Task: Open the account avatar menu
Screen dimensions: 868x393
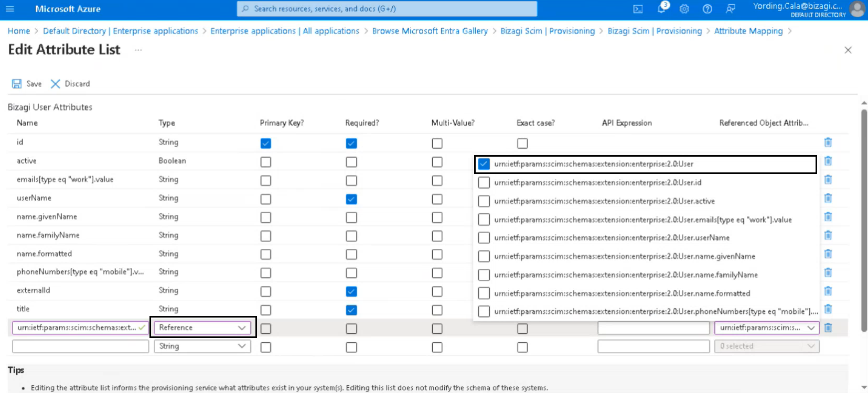Action: [x=858, y=9]
